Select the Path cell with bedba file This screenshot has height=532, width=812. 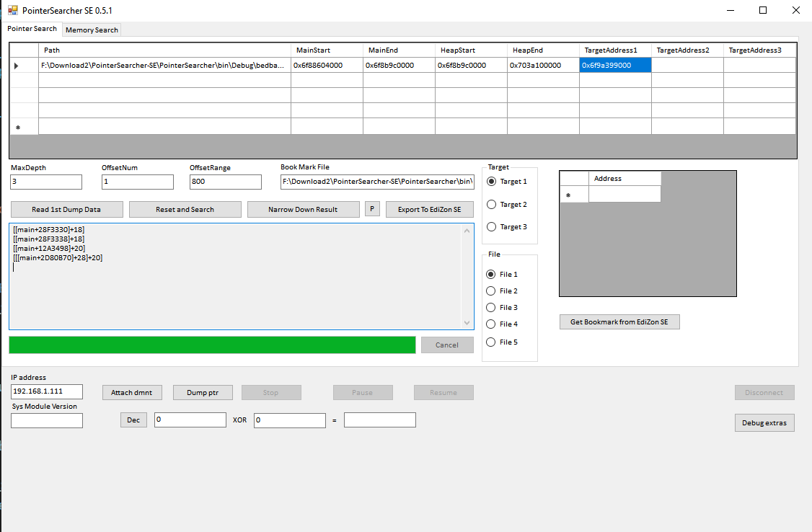click(164, 65)
